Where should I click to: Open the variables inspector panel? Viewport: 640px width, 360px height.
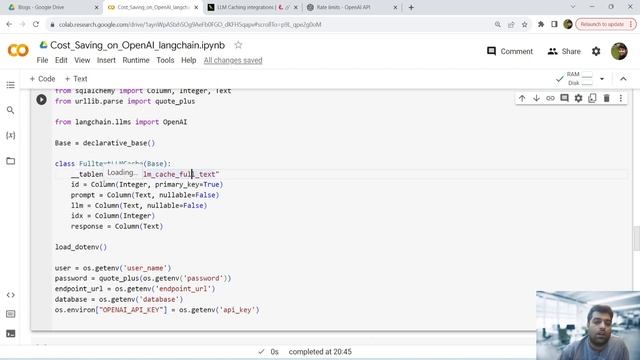[11, 136]
